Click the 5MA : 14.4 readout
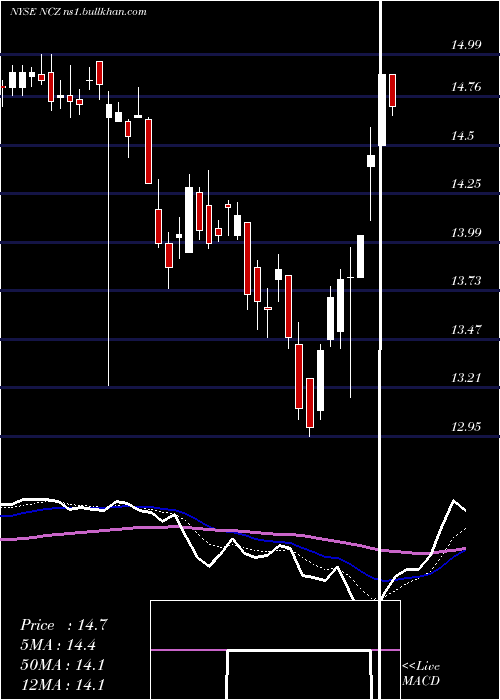 [58, 645]
